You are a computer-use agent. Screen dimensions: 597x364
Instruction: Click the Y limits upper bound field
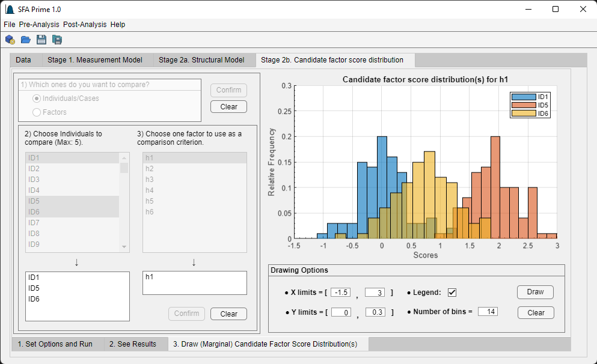pos(375,312)
